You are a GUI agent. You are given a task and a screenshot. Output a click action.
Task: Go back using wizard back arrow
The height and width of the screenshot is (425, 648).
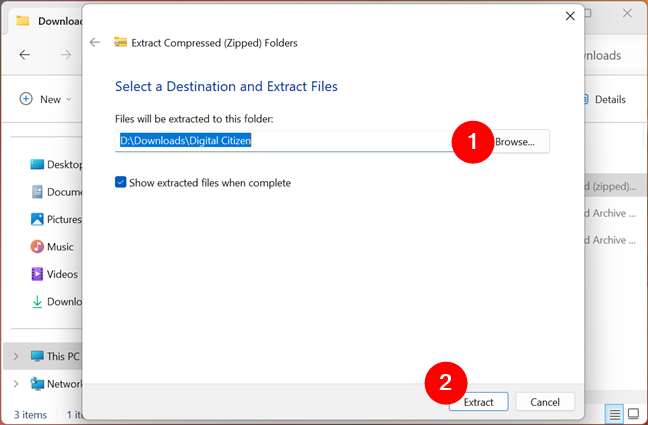coord(95,42)
